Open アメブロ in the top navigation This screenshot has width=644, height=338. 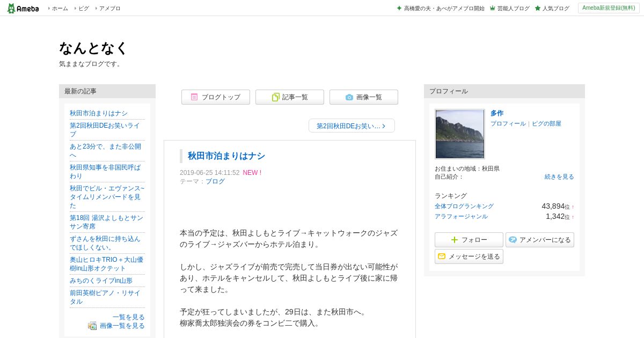coord(109,9)
